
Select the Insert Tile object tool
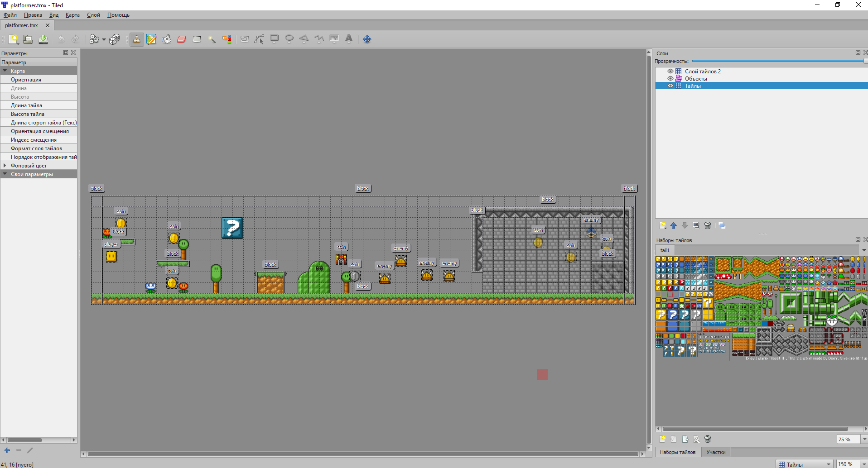[x=334, y=39]
